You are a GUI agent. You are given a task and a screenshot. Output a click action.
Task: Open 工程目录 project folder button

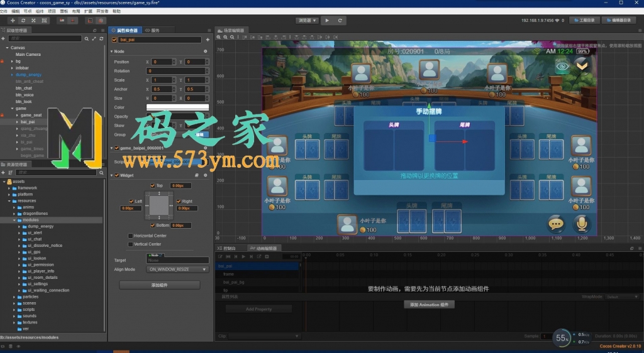tap(584, 20)
